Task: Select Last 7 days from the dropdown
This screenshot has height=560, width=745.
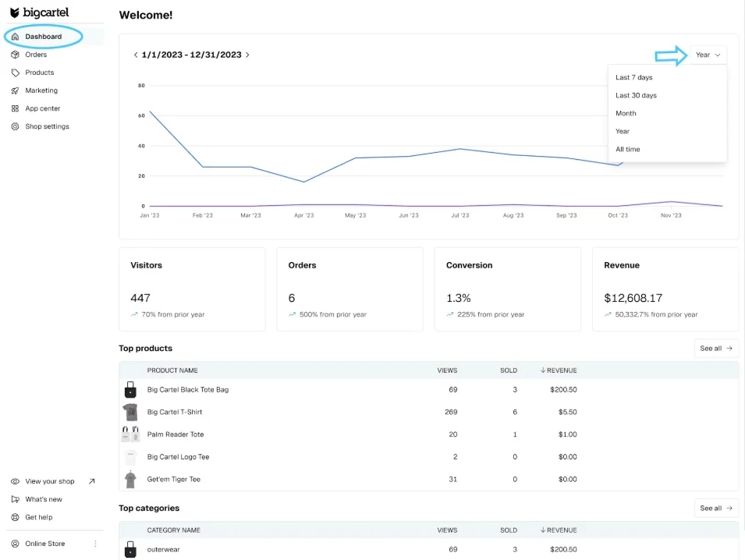Action: tap(633, 77)
